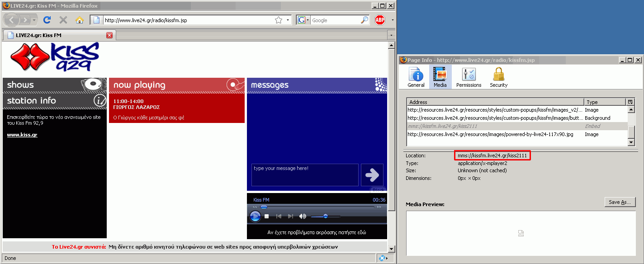644x264 pixels.
Task: Select the mms://kissfm.live24.gr/kiss2111 Embed row
Action: point(517,126)
